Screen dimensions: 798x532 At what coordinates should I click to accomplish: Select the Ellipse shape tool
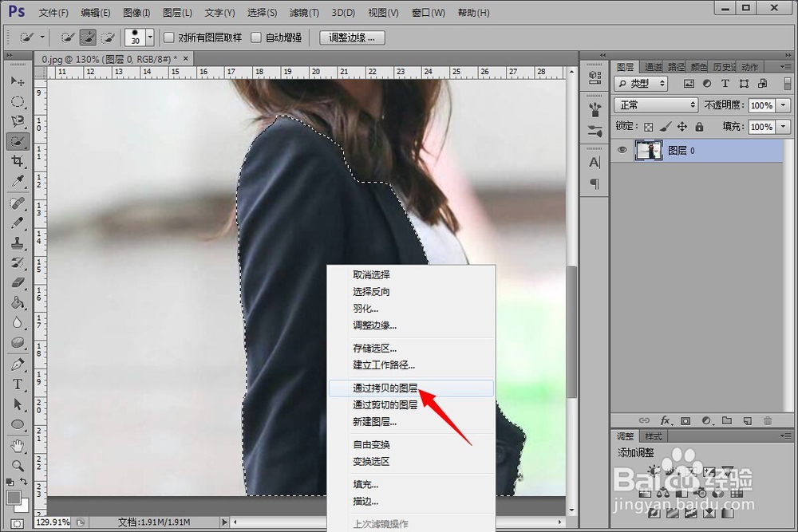[x=18, y=424]
